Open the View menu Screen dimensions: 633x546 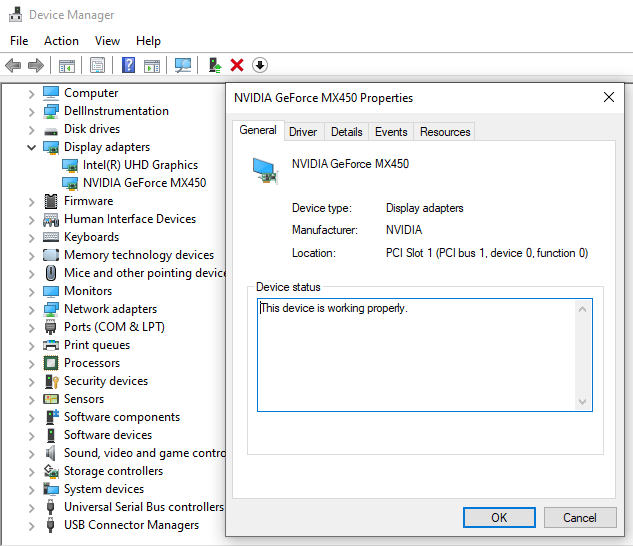107,41
